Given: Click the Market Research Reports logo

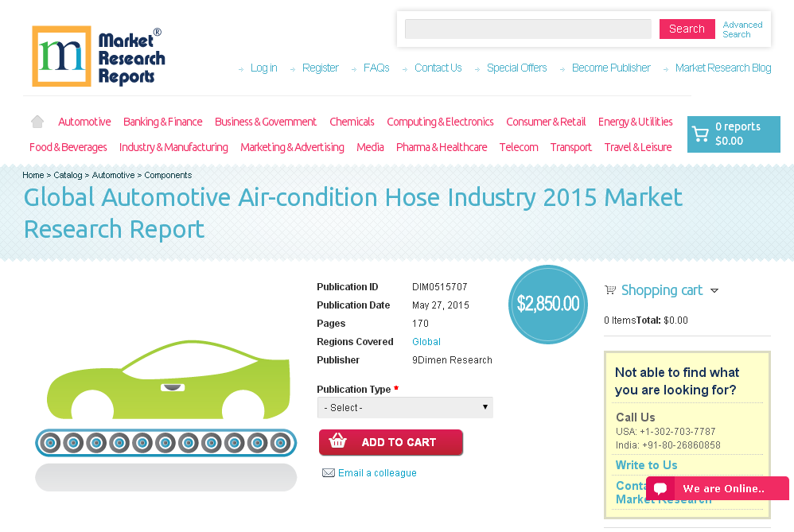Looking at the screenshot, I should click(x=97, y=56).
